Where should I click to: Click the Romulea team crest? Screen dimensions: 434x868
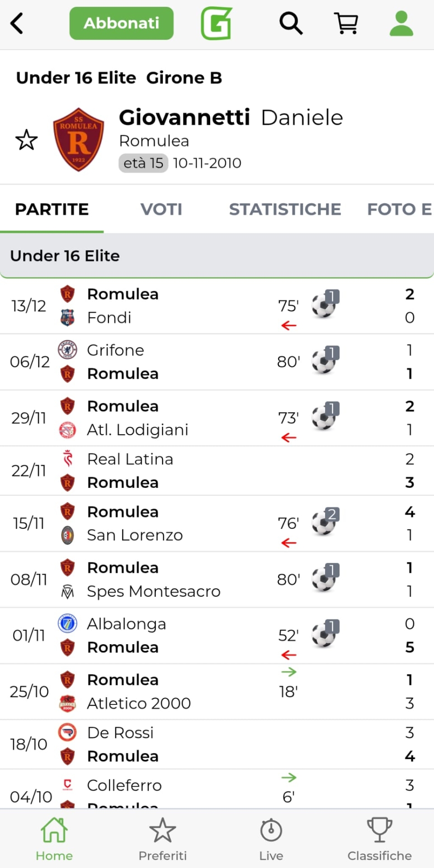coord(79,140)
